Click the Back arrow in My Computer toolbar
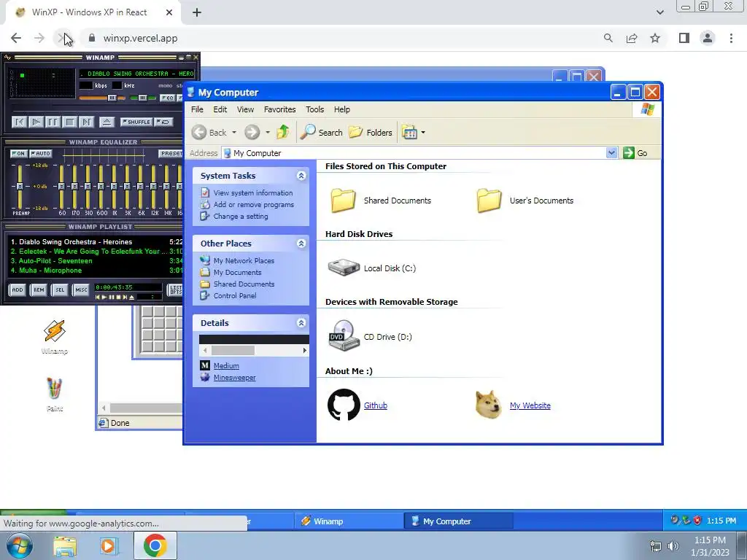 [199, 133]
